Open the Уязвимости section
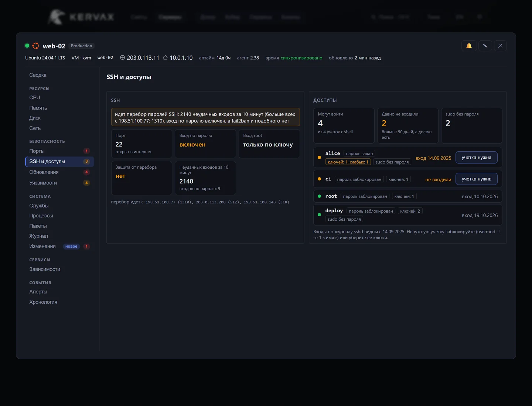The width and height of the screenshot is (532, 406). pyautogui.click(x=59, y=183)
